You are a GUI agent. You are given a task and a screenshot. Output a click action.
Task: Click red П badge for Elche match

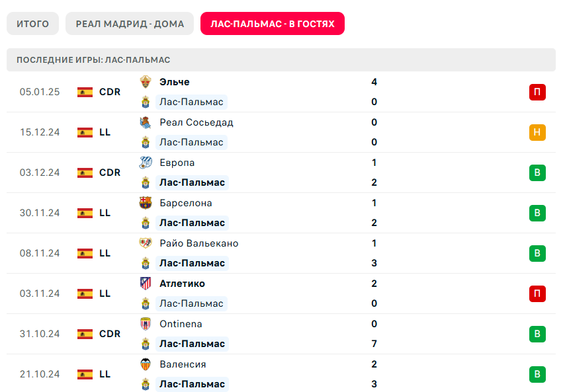(537, 92)
